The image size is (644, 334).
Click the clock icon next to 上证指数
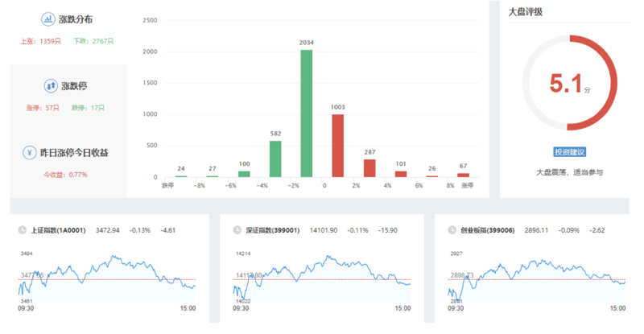[x=22, y=230]
